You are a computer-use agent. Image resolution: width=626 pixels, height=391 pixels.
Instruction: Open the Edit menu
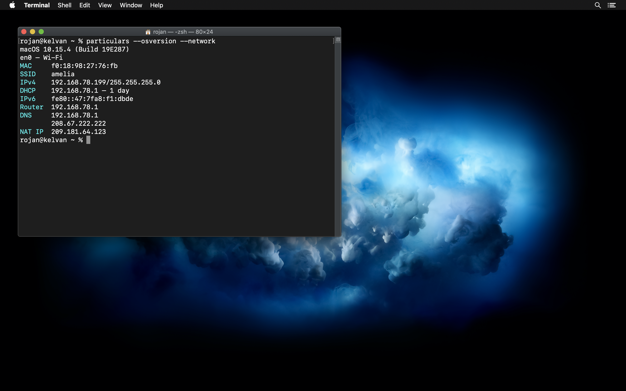coord(85,5)
